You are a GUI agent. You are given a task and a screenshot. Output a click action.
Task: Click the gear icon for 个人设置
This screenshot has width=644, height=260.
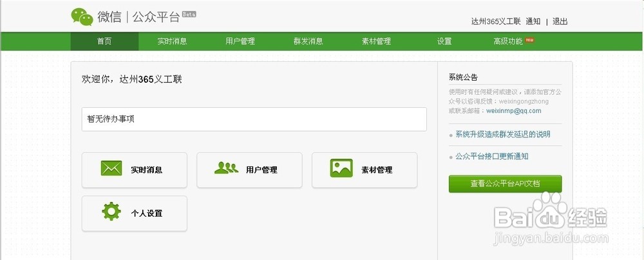[111, 212]
